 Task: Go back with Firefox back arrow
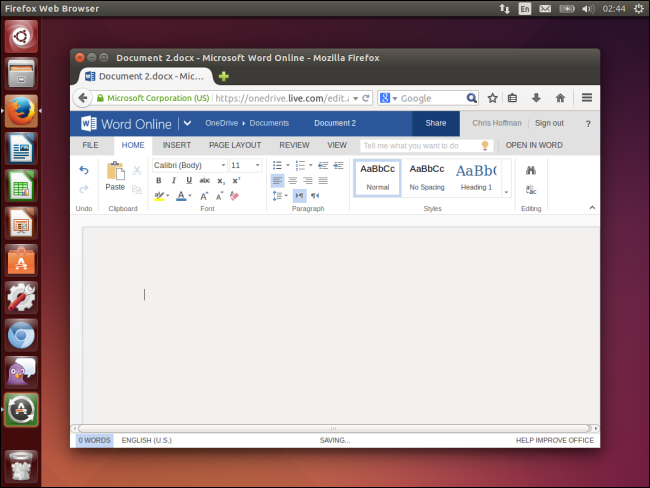(82, 98)
